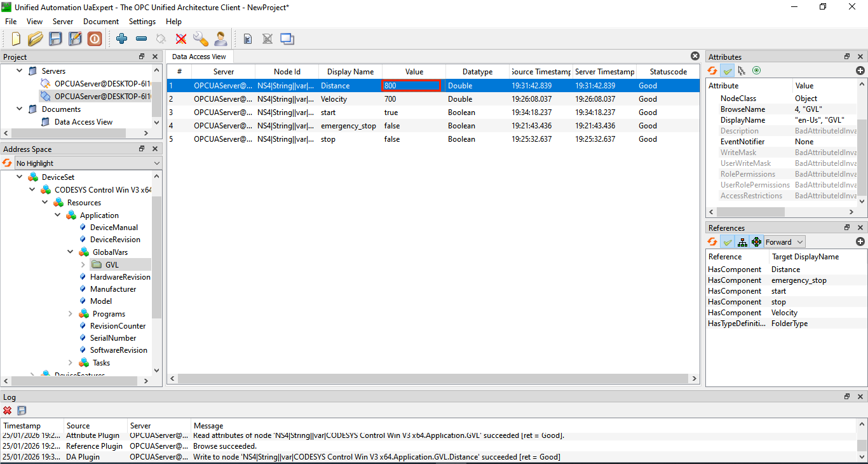Disconnect server using red X plug icon
This screenshot has width=868, height=464.
(x=181, y=39)
